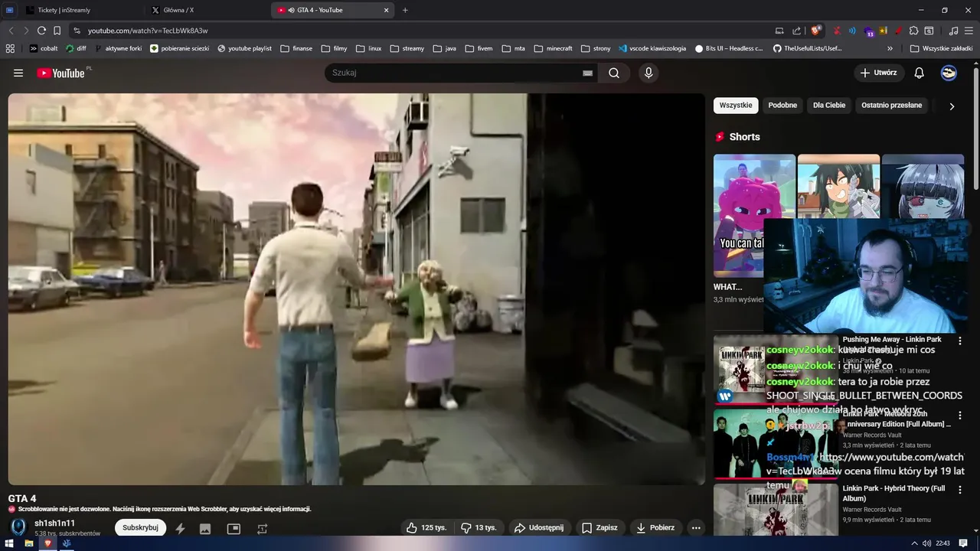Open the account avatar menu
This screenshot has height=551, width=980.
coord(949,73)
